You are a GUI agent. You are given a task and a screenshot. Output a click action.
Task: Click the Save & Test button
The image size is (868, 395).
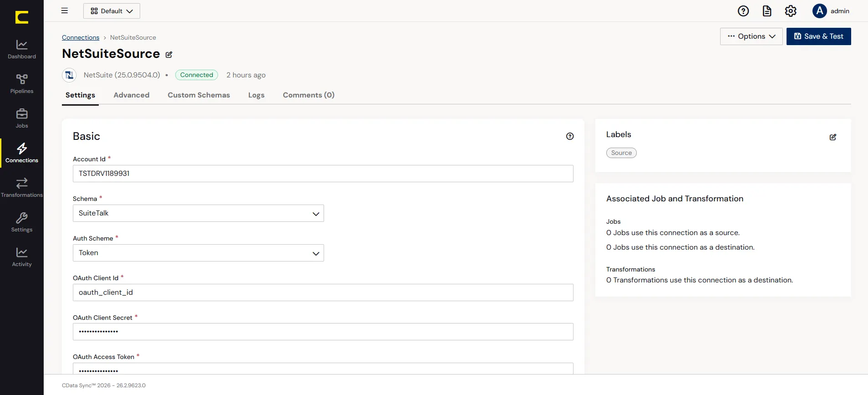tap(819, 36)
